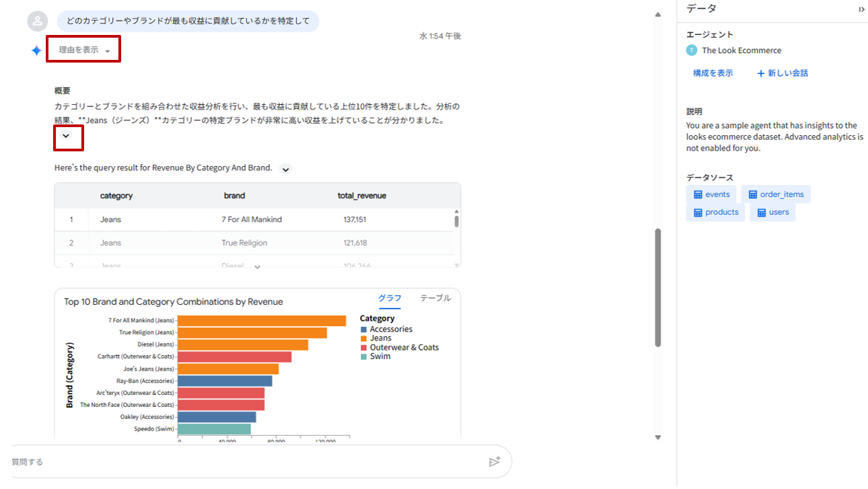Click the orange Jeans legend swatch
Viewport: 868px width, 489px height.
coord(364,338)
